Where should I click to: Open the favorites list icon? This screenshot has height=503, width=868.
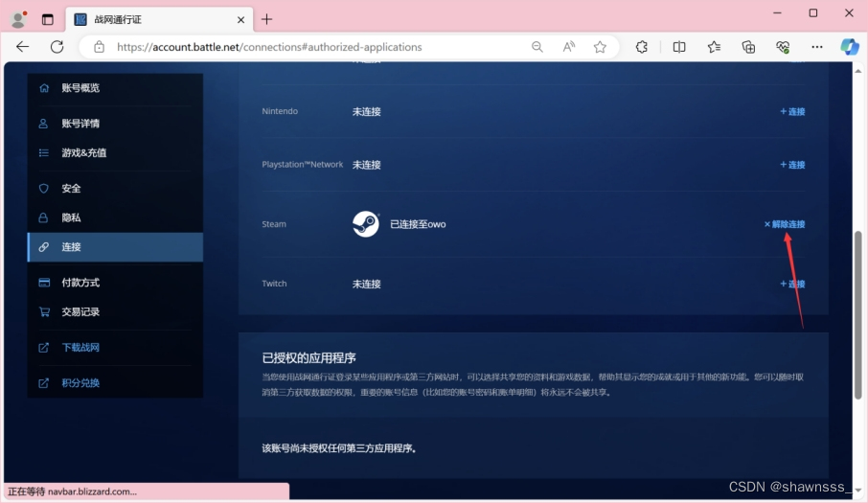pos(714,47)
